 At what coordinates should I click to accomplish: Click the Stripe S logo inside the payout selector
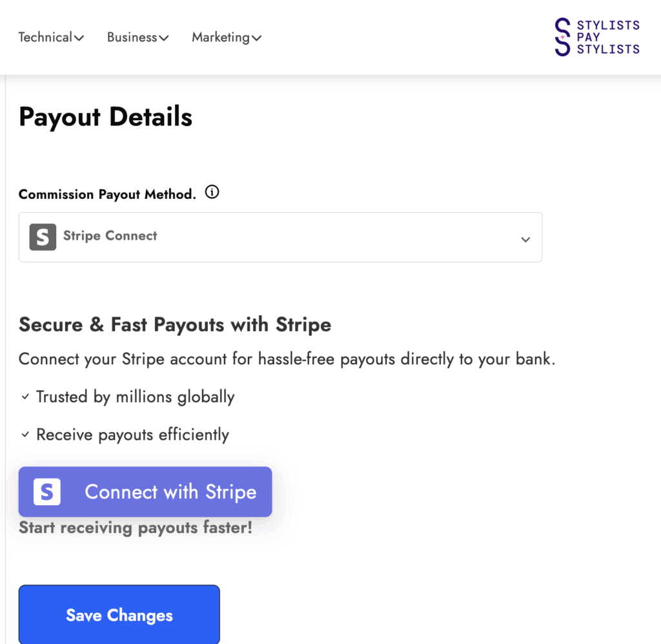(x=43, y=237)
